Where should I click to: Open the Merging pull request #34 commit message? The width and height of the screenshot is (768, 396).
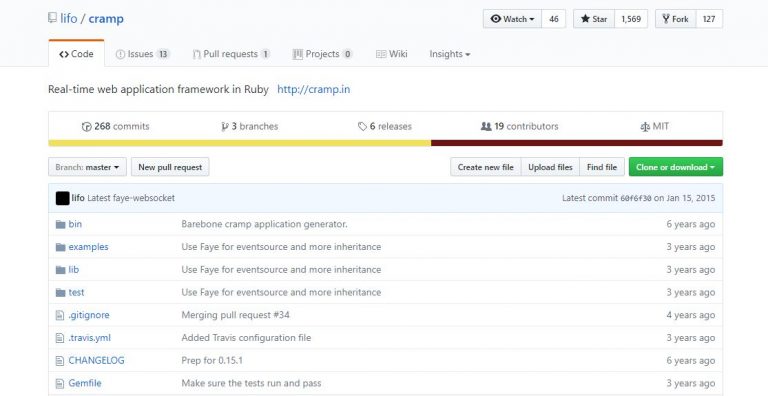click(236, 315)
